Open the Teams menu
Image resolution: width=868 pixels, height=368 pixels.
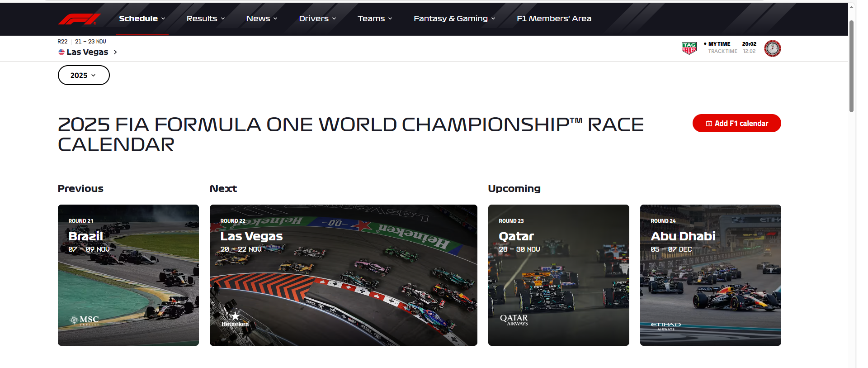click(375, 19)
